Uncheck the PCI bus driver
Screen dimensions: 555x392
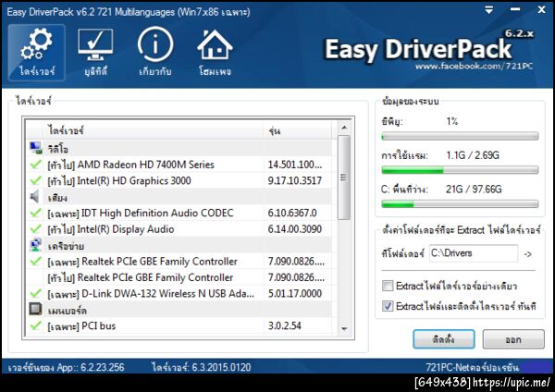(x=35, y=325)
